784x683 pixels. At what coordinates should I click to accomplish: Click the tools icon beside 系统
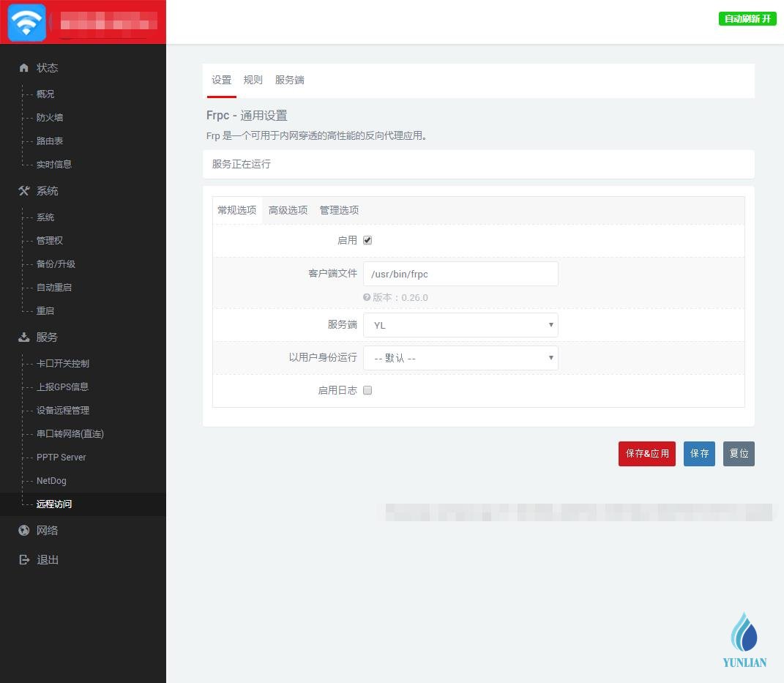tap(24, 191)
